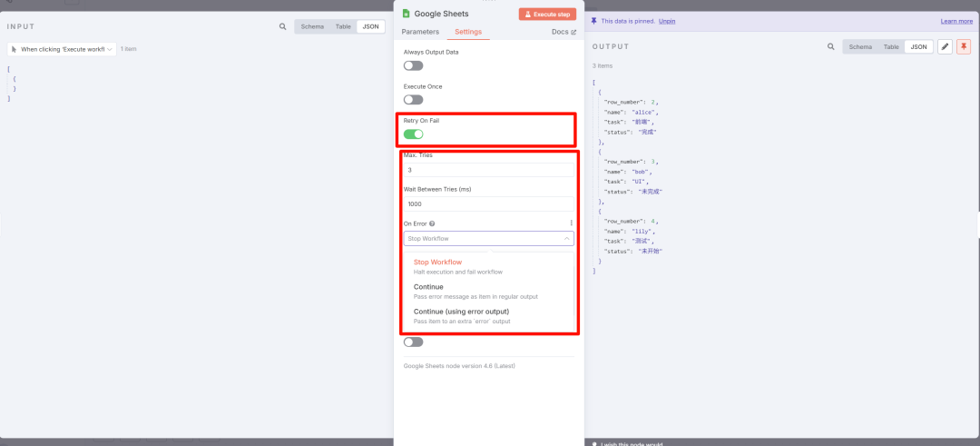The width and height of the screenshot is (980, 446).
Task: Switch INPUT view to Schema
Action: 312,27
